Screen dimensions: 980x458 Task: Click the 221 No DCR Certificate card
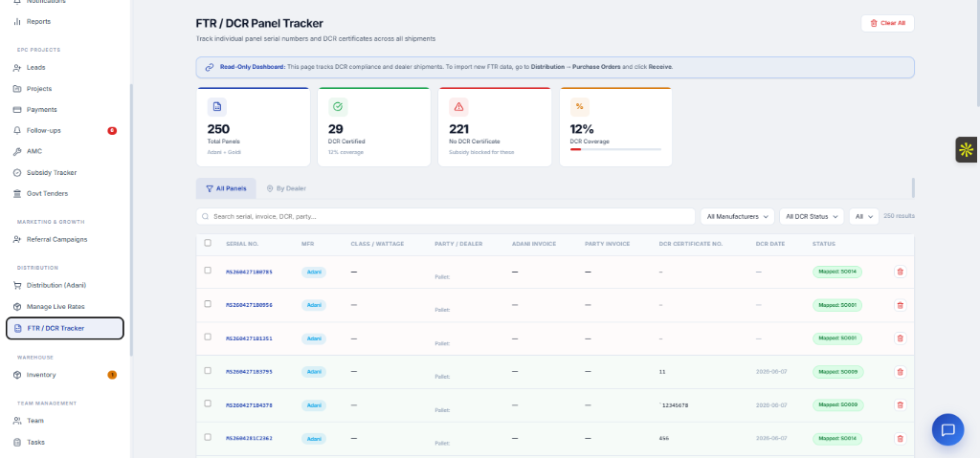tap(495, 127)
